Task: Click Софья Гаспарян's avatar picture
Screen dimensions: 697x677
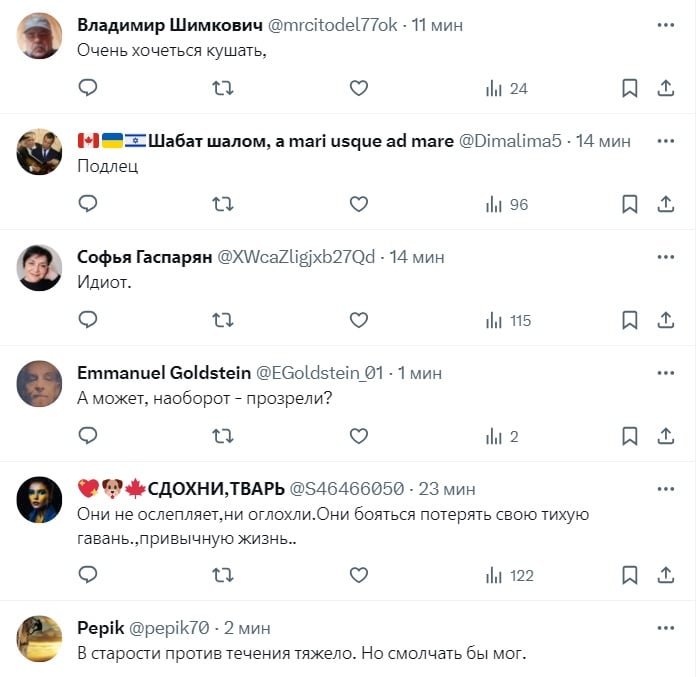Action: point(41,267)
